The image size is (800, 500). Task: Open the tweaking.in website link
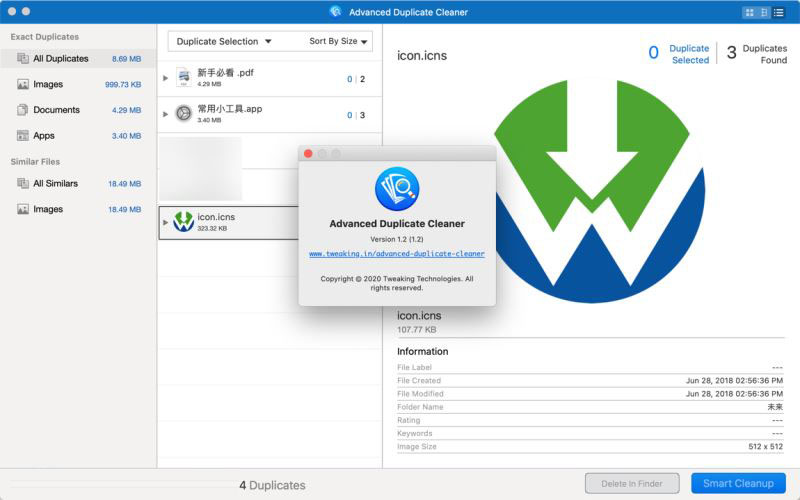(x=397, y=254)
